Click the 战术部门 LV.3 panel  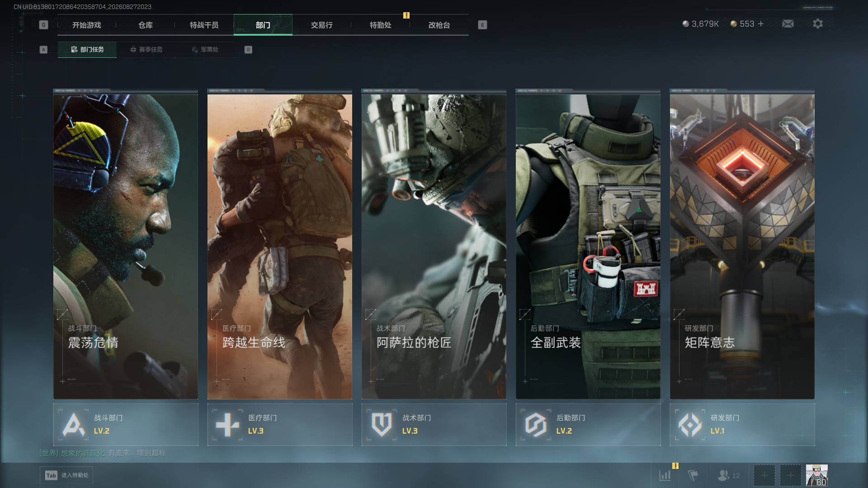tap(434, 425)
